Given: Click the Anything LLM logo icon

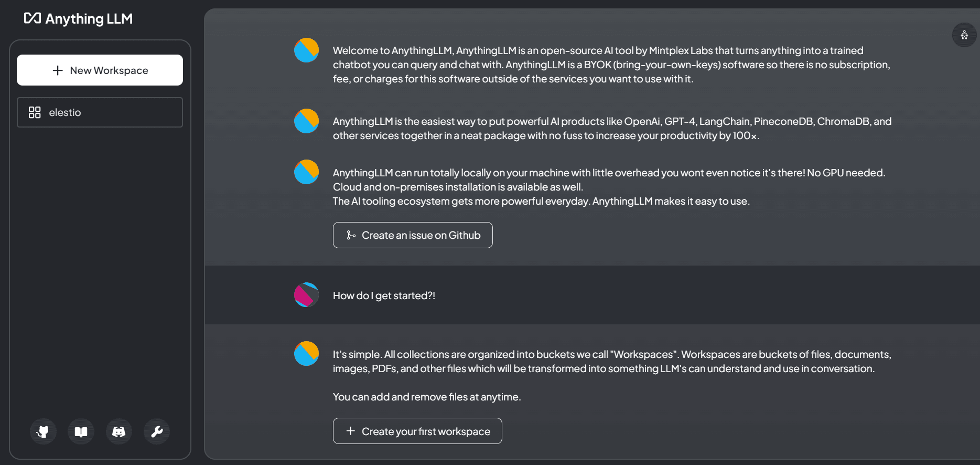Looking at the screenshot, I should 33,18.
